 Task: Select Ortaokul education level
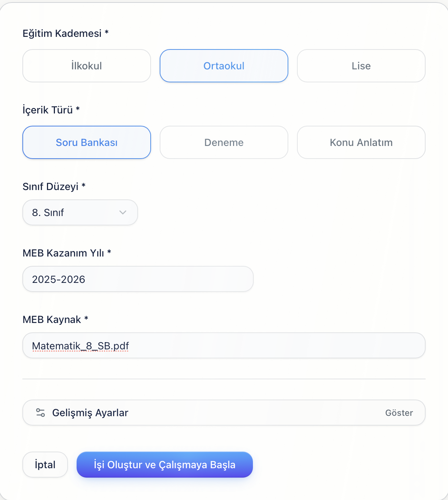point(224,66)
